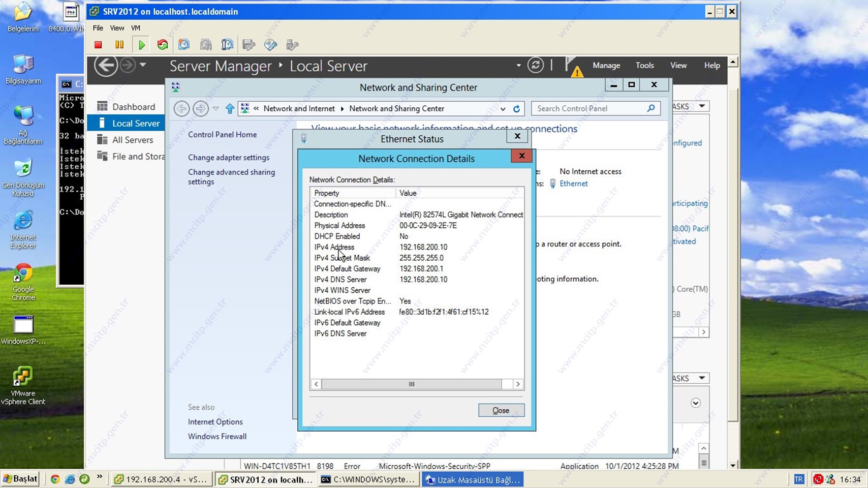Open address bar history dropdown

point(503,109)
